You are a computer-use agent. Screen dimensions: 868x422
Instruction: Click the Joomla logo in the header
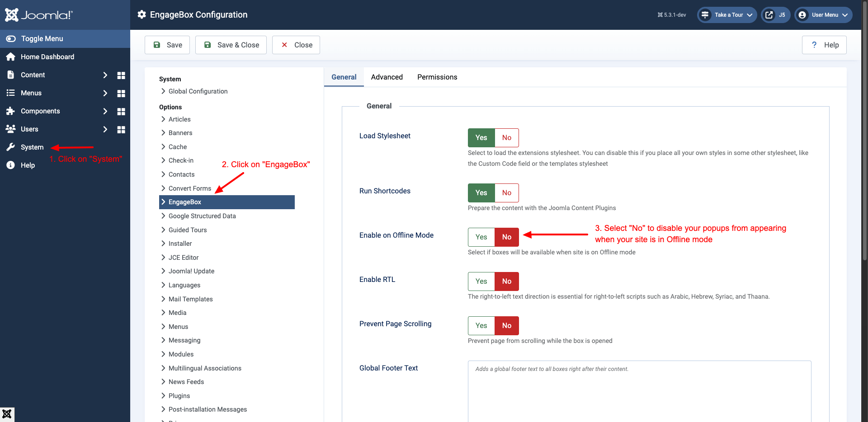point(39,15)
